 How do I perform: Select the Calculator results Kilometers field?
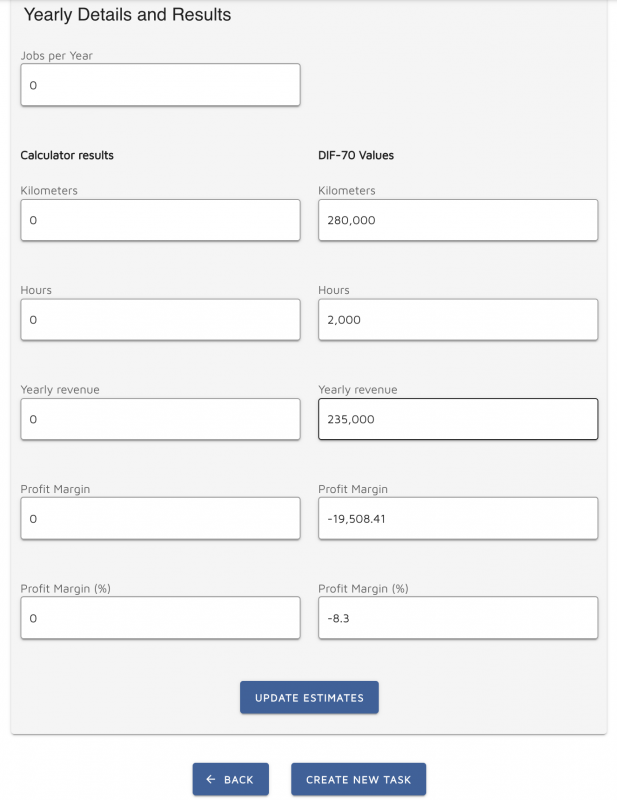point(160,220)
